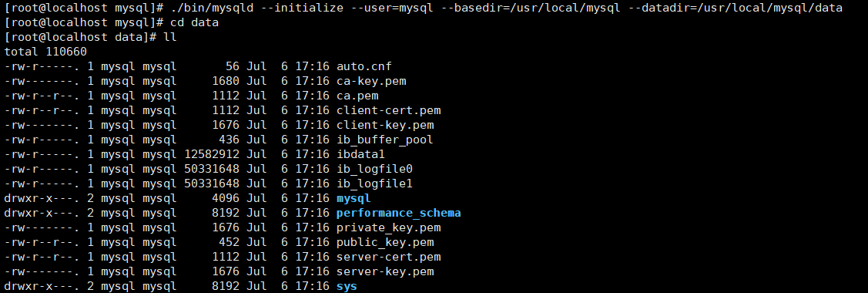
Task: Click the ib_logfile1 file name
Action: pyautogui.click(x=374, y=184)
